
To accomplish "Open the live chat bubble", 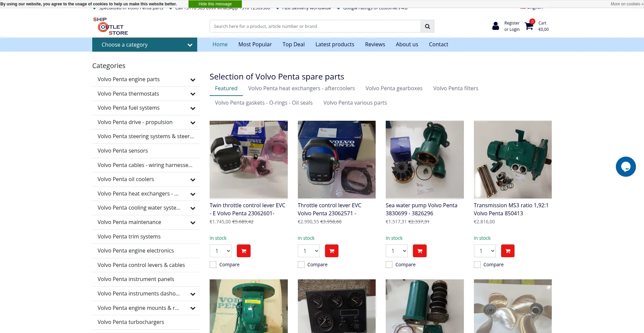I will pyautogui.click(x=626, y=167).
